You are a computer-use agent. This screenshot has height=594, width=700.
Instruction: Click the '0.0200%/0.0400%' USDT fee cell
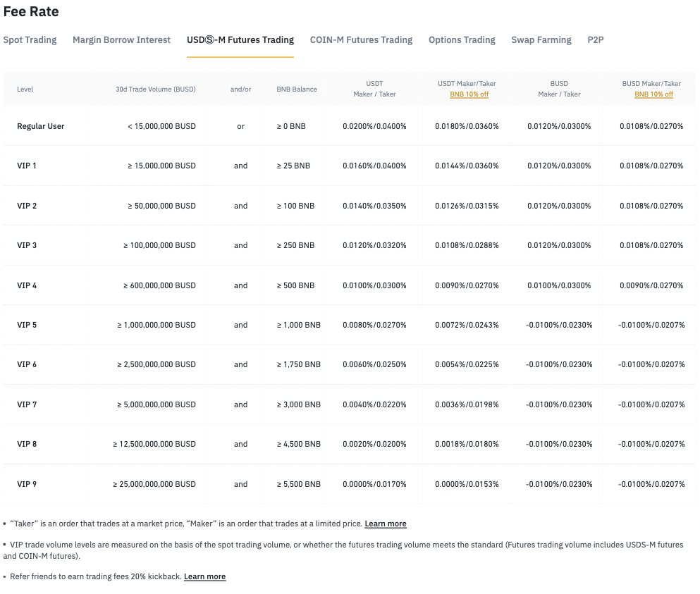coord(374,126)
